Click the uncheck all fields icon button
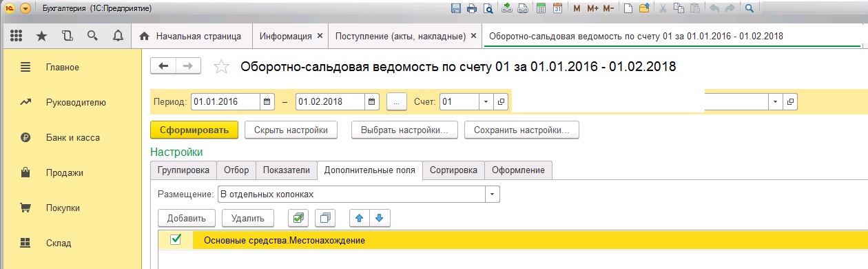This screenshot has height=269, width=868. 325,218
